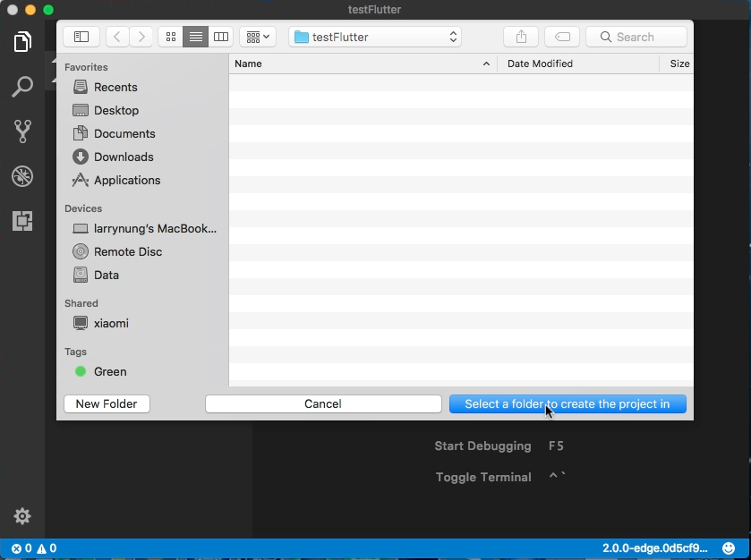The height and width of the screenshot is (560, 751).
Task: Open VS Code Explorer icon in activity bar
Action: pyautogui.click(x=22, y=42)
